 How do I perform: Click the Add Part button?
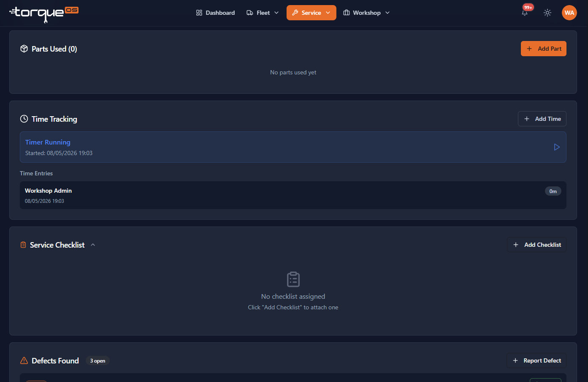[544, 49]
